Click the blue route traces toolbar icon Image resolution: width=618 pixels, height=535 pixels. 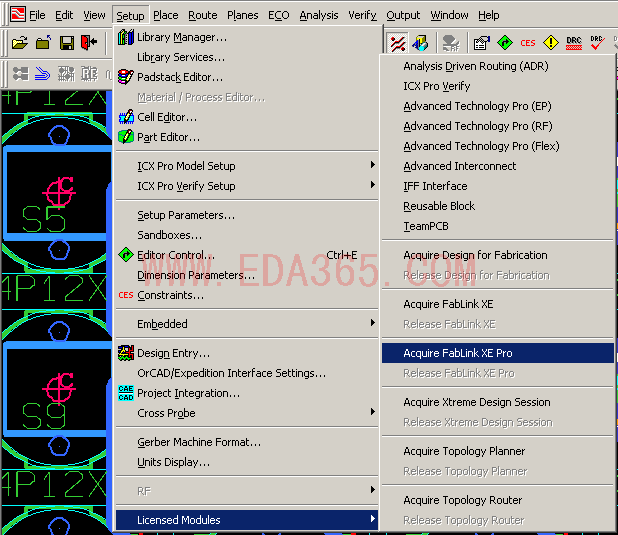[43, 74]
